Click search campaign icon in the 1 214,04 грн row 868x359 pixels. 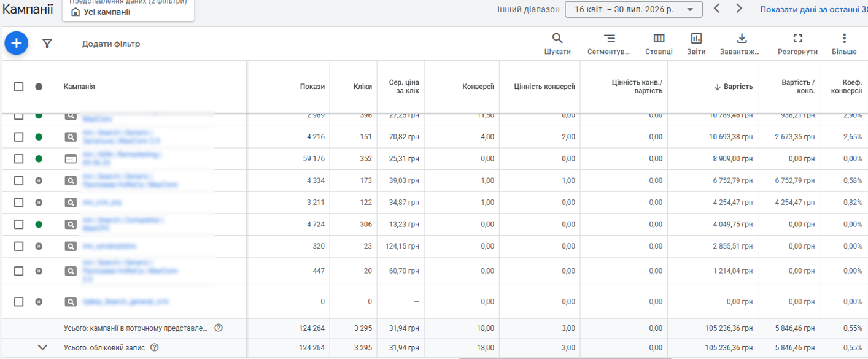[71, 271]
